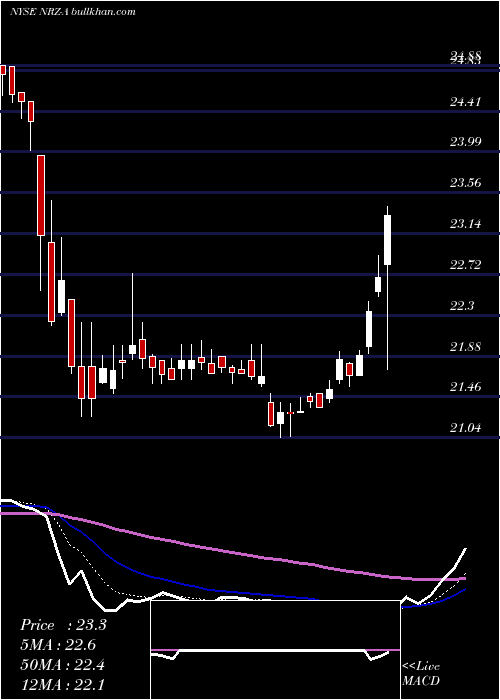Click the 21.46 price level label
The height and width of the screenshot is (700, 500).
pyautogui.click(x=465, y=387)
